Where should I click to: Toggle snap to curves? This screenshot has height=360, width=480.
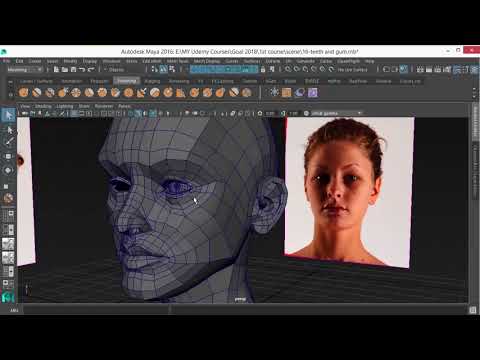coord(297,69)
